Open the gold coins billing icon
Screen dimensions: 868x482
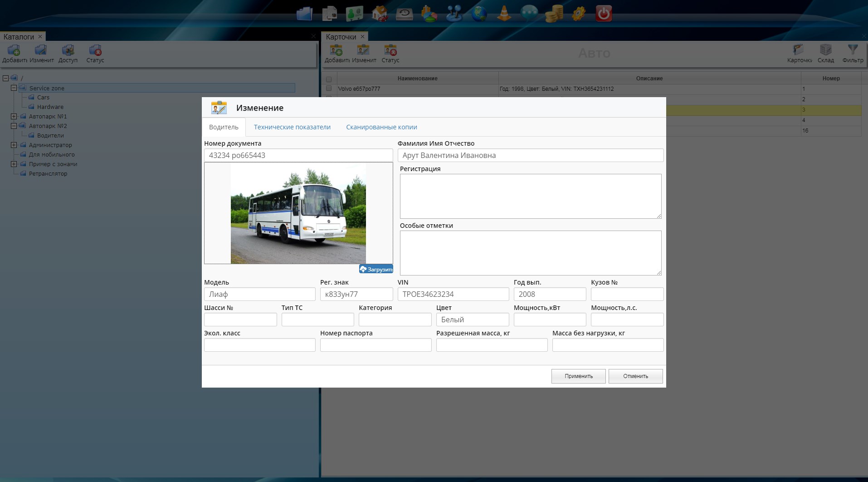click(554, 14)
